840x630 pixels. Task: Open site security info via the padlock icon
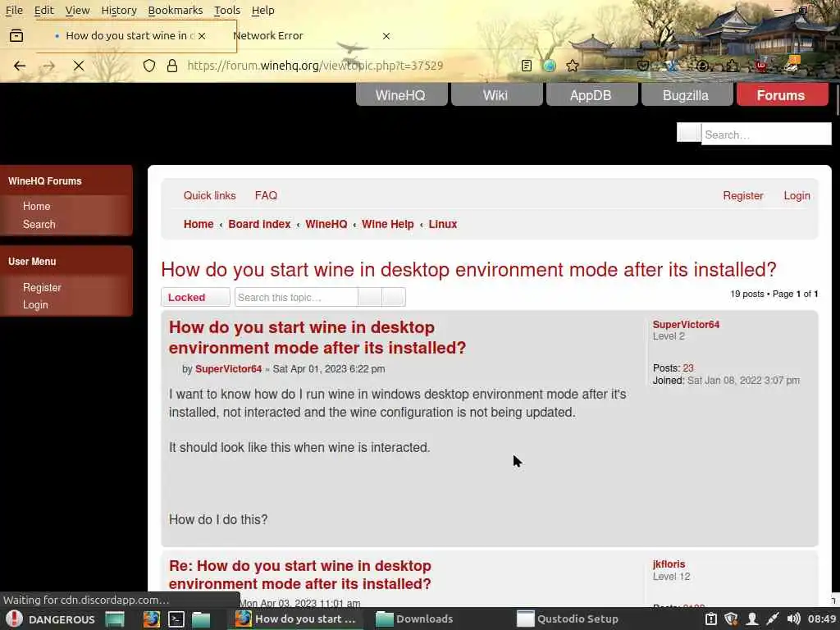172,66
